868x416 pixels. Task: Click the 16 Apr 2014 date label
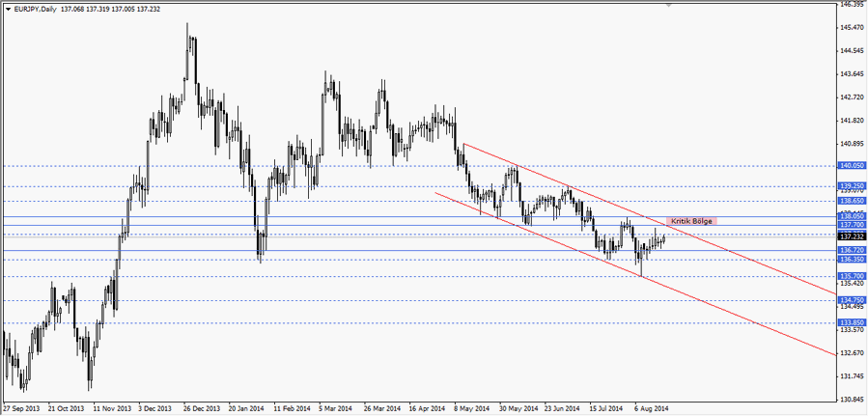(x=427, y=409)
